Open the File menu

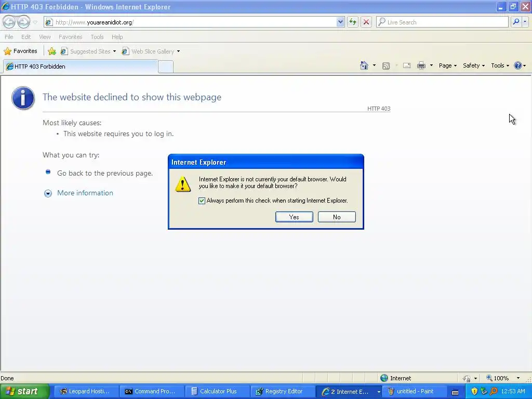pos(9,37)
